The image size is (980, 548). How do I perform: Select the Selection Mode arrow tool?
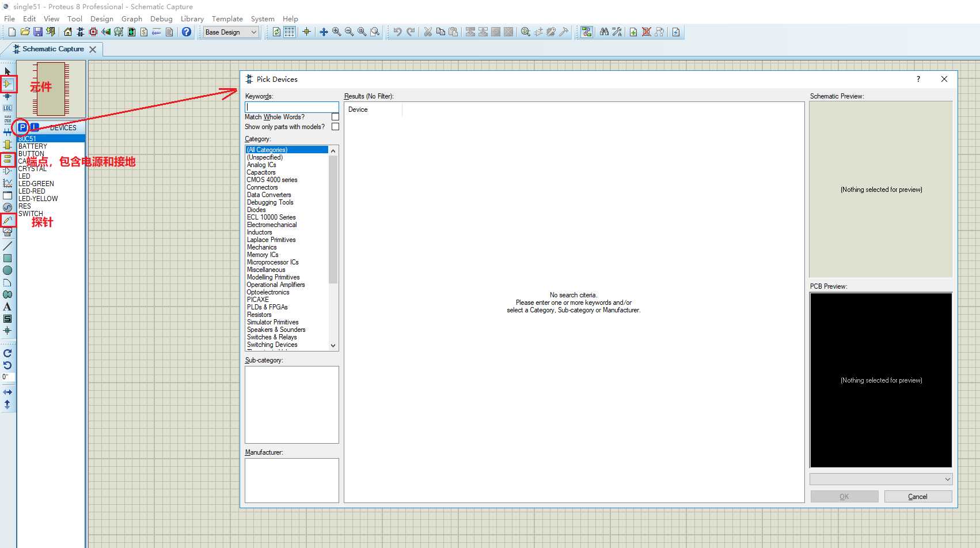pos(7,71)
